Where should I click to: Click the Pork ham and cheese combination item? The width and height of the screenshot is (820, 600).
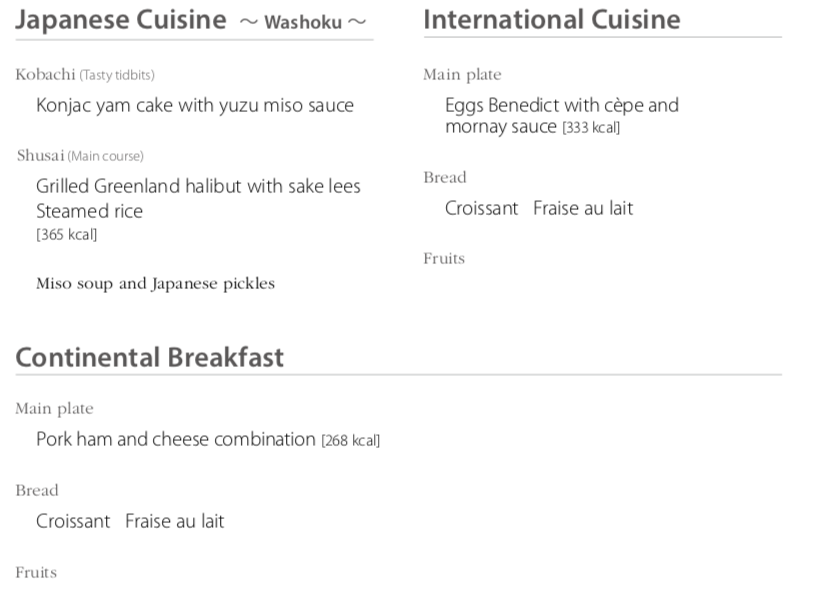pyautogui.click(x=176, y=439)
